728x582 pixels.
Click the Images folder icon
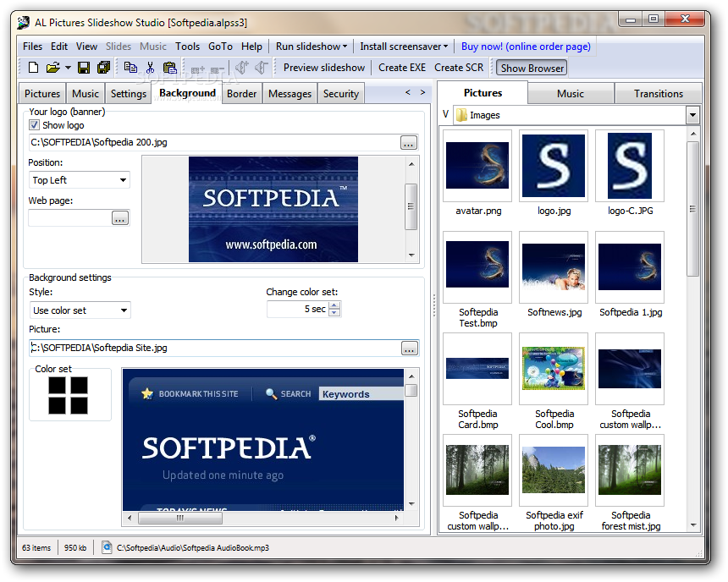point(461,115)
